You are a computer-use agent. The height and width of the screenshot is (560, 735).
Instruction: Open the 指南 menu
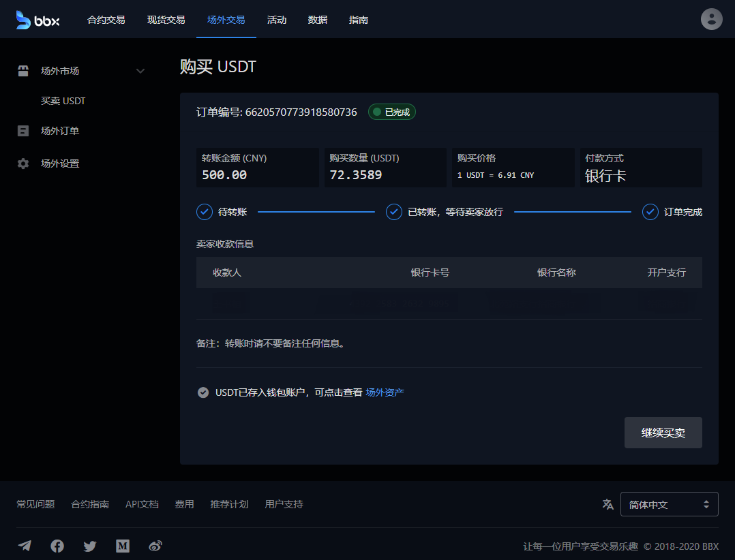tap(358, 20)
